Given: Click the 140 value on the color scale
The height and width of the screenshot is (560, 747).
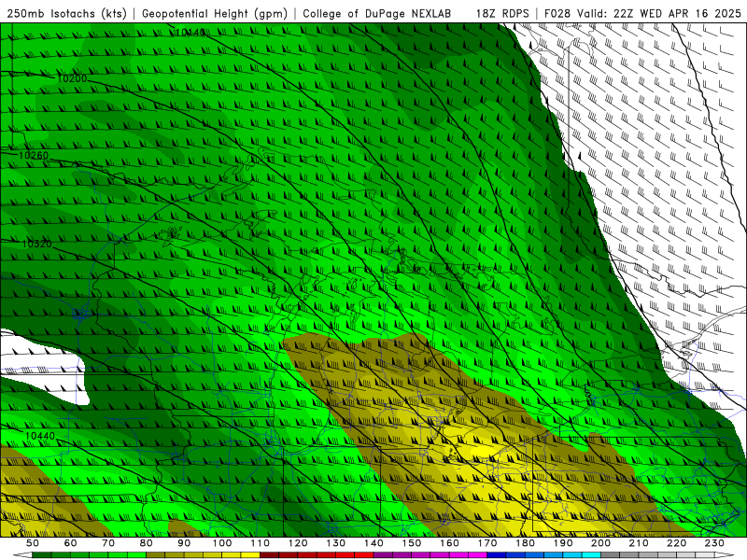Looking at the screenshot, I should pyautogui.click(x=373, y=543).
